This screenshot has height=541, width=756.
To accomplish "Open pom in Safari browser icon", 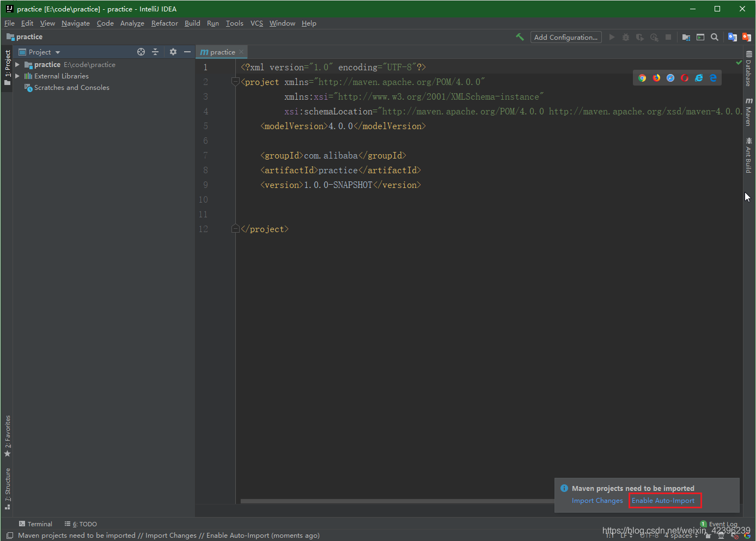I will (670, 78).
